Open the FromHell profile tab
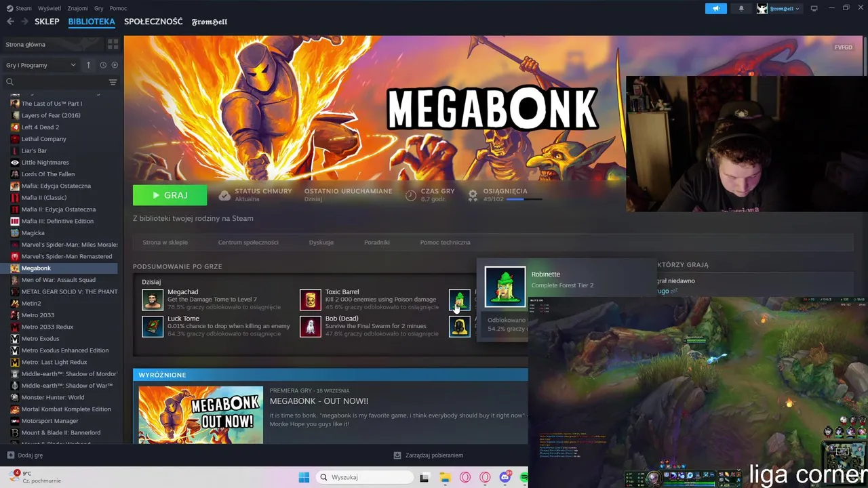Viewport: 868px width, 488px height. tap(210, 22)
